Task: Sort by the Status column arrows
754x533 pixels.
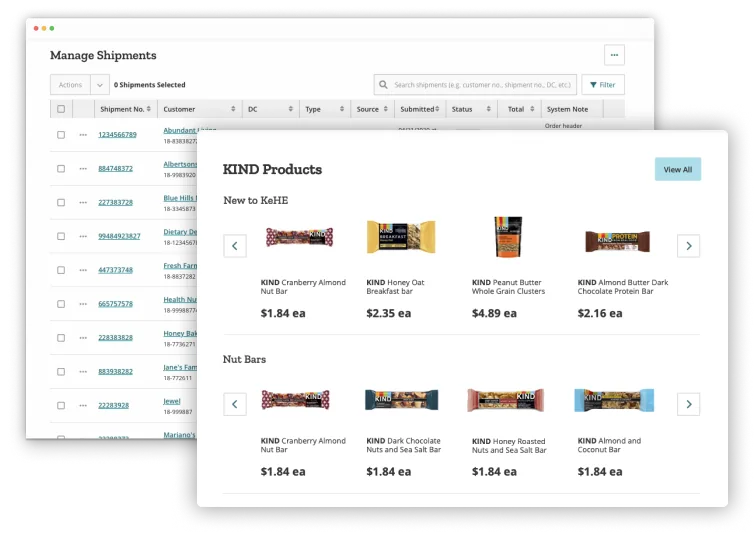Action: [x=489, y=109]
